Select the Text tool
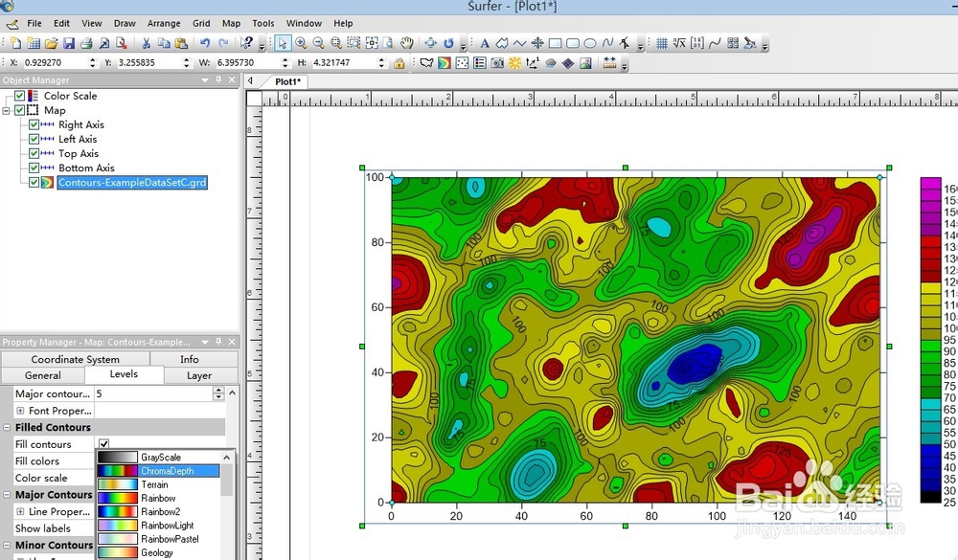The width and height of the screenshot is (958, 560). 485,43
